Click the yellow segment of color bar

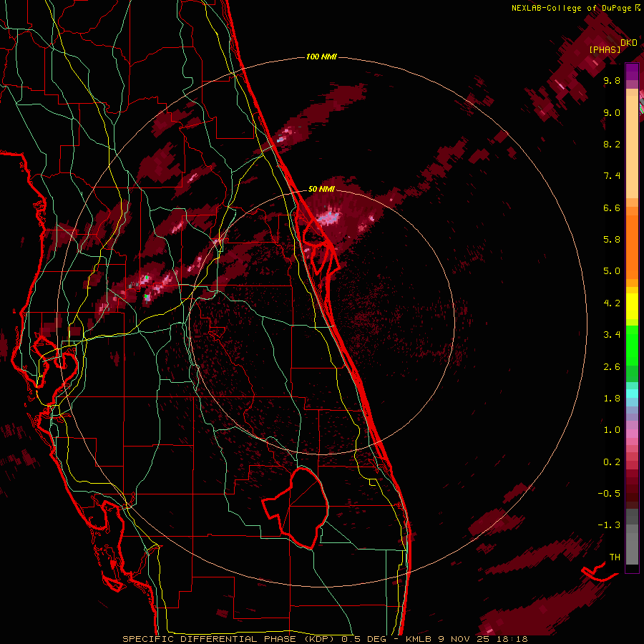pos(632,306)
